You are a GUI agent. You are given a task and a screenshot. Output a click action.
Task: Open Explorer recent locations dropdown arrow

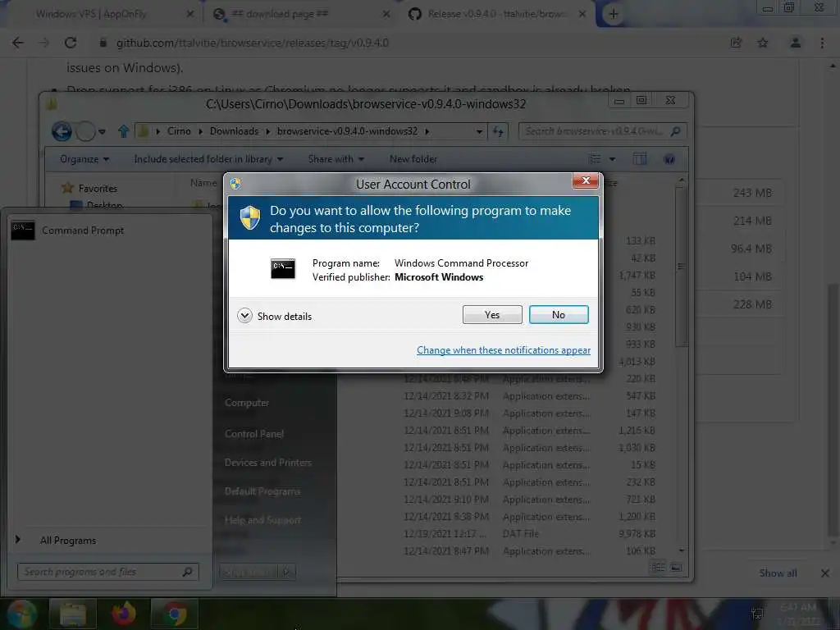click(102, 131)
